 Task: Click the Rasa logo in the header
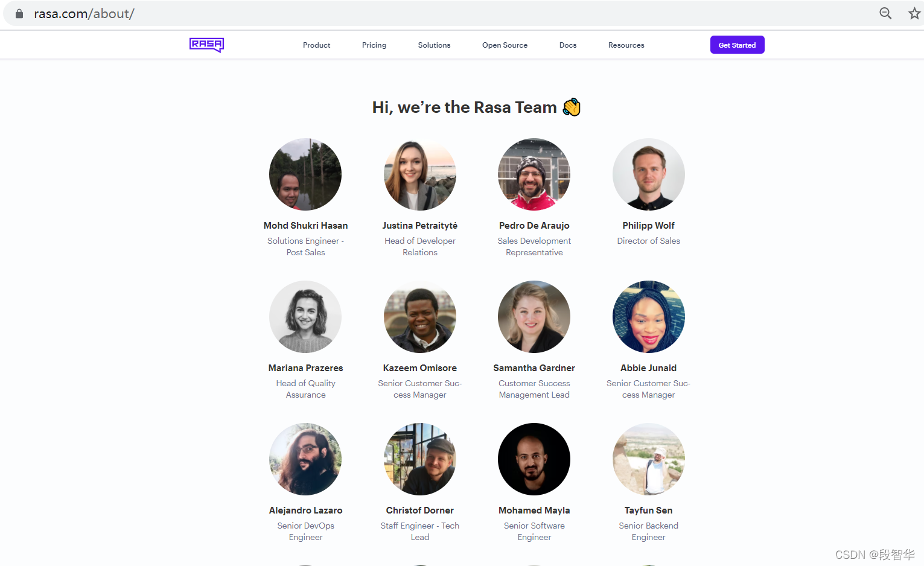pos(206,45)
